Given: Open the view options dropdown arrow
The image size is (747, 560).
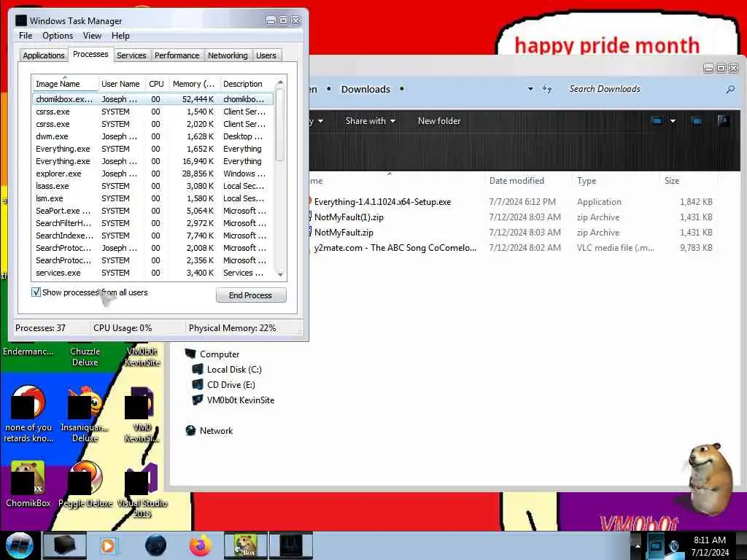Looking at the screenshot, I should (673, 121).
